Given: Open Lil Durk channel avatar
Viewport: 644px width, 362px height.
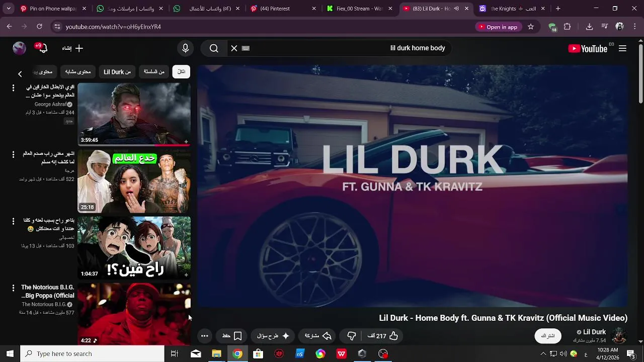Looking at the screenshot, I should [619, 335].
